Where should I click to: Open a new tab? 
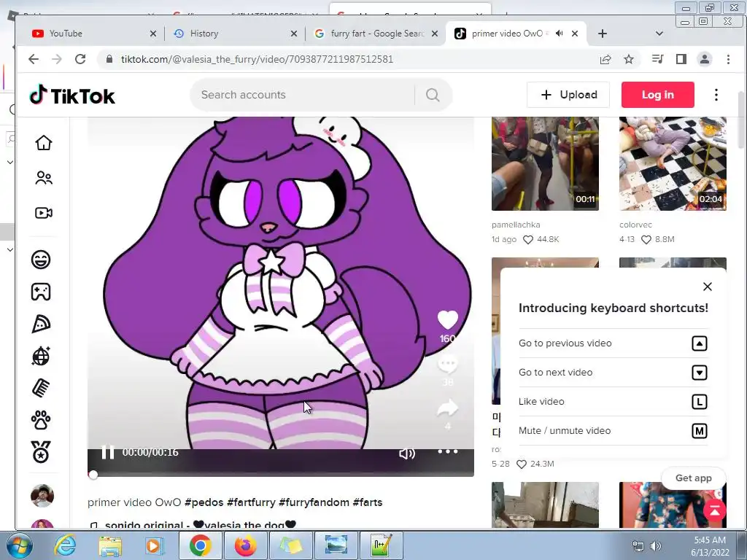[602, 34]
